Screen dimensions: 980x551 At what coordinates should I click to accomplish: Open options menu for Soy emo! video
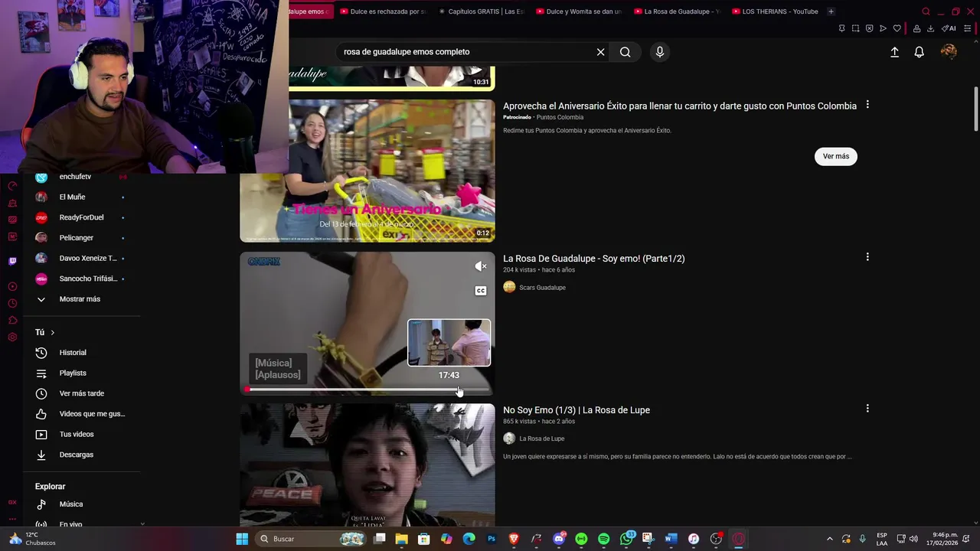867,257
